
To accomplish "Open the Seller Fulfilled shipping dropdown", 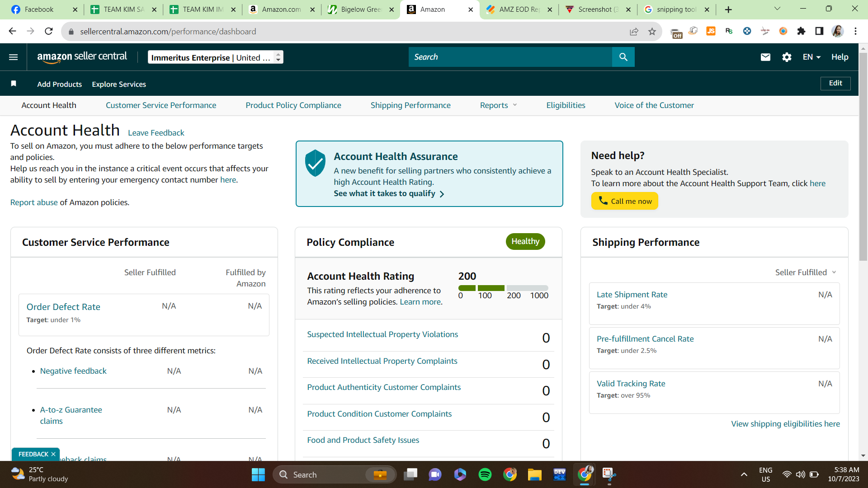I will tap(806, 272).
